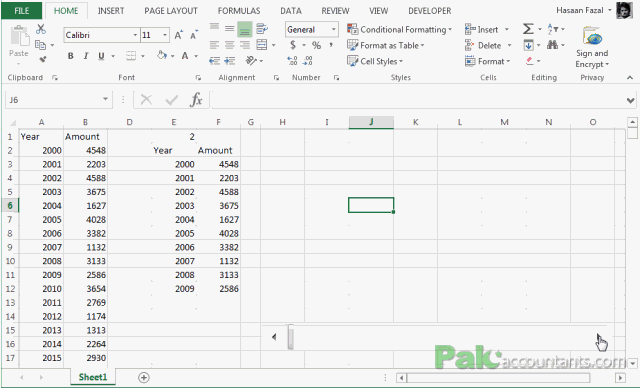Add a new sheet with plus icon

click(x=144, y=377)
